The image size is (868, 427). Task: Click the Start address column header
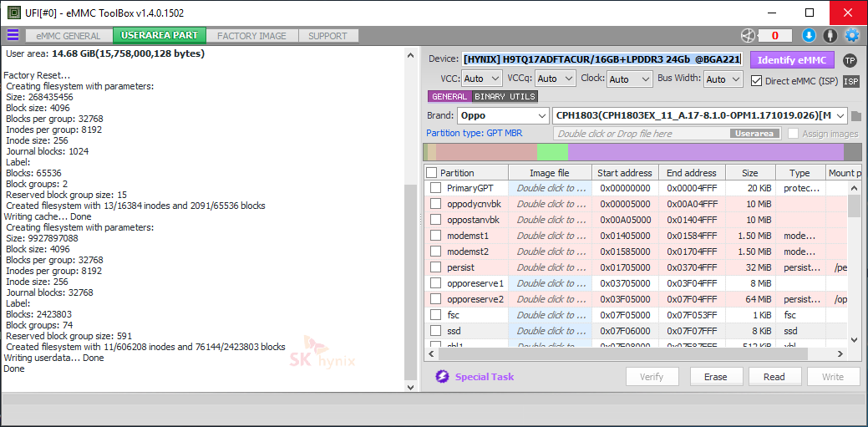pos(625,173)
